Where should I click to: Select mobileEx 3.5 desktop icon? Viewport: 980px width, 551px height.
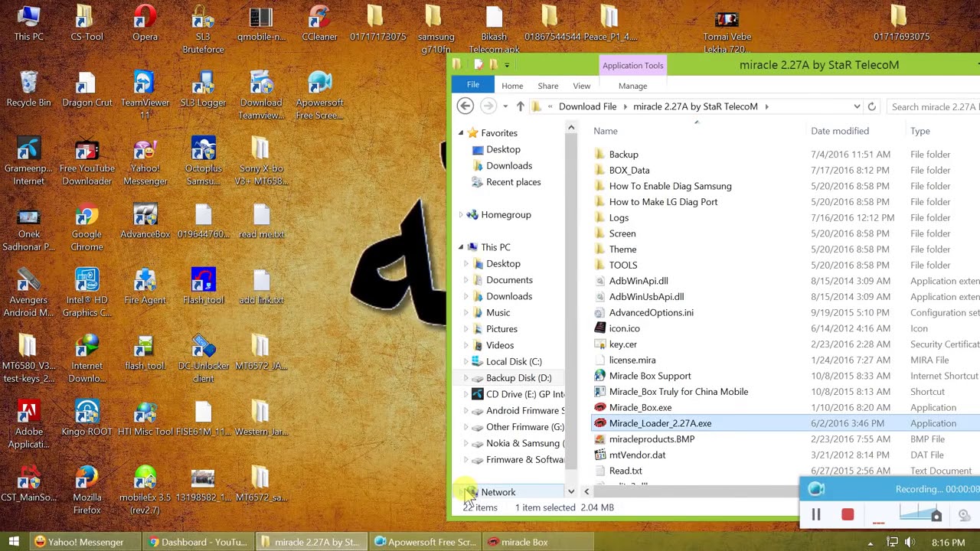click(145, 490)
